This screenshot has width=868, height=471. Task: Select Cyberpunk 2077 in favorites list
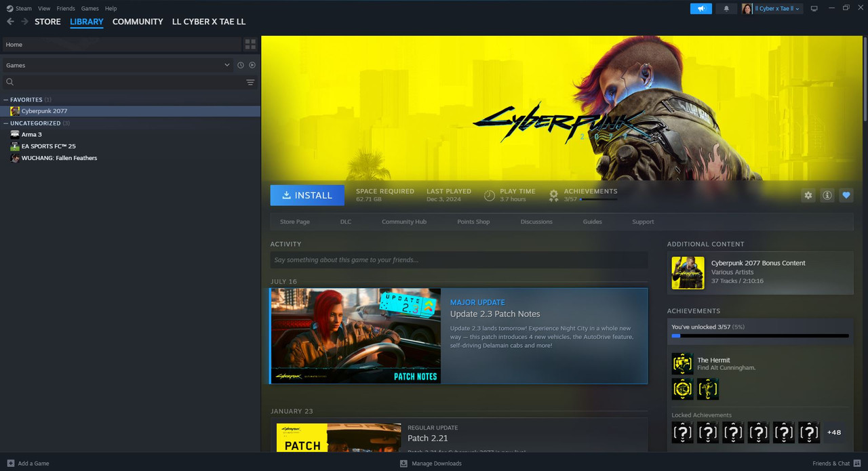pos(130,110)
